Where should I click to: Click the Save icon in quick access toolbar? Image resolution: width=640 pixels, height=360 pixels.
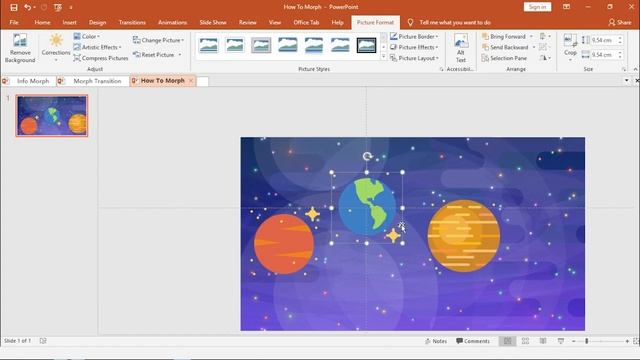coord(14,7)
